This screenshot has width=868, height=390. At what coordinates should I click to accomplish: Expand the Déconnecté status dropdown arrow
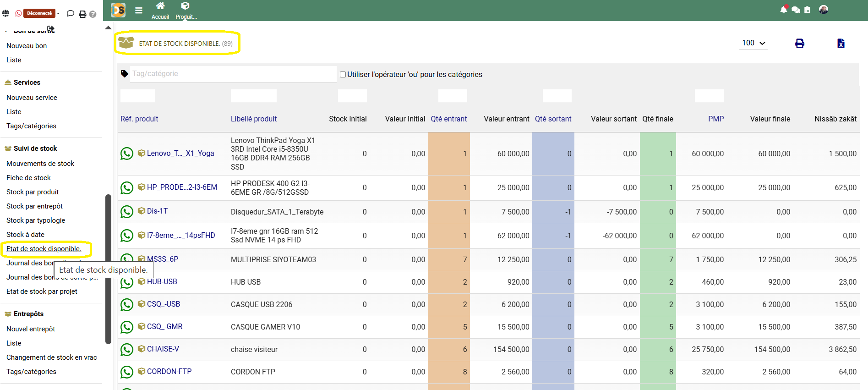click(x=59, y=14)
